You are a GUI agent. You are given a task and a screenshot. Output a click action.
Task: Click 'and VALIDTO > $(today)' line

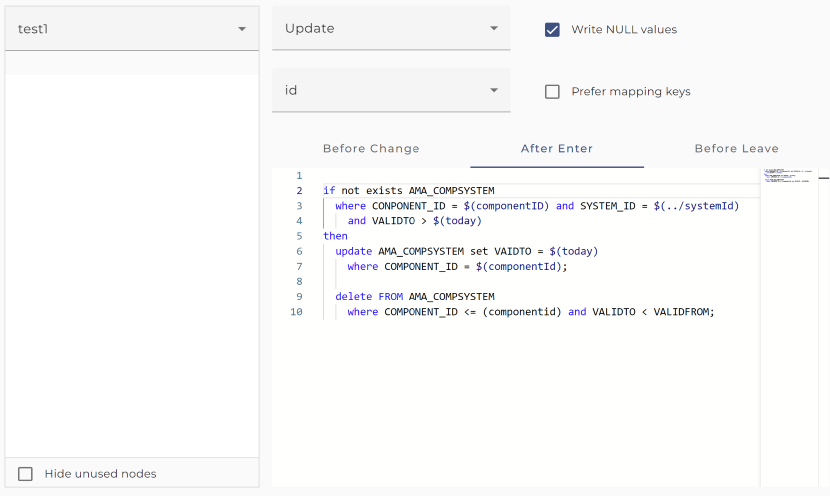(414, 221)
